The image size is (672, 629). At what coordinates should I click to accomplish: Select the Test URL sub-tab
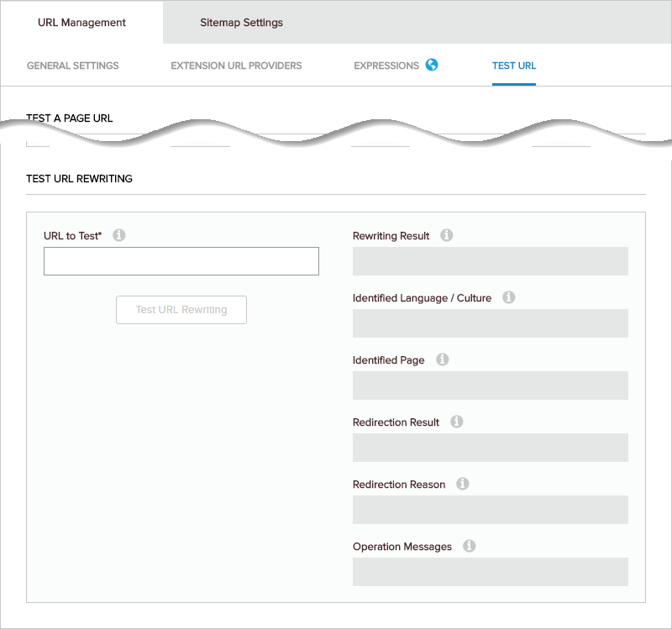pos(514,66)
